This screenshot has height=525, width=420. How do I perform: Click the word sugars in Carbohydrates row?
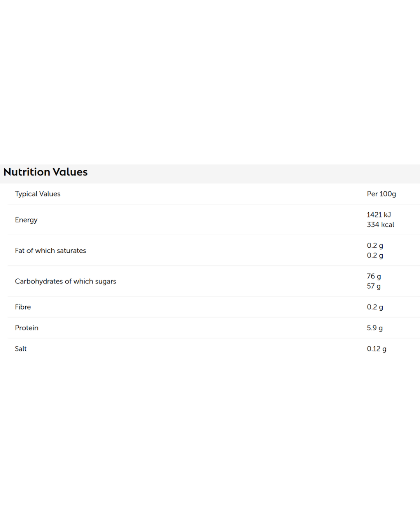[105, 281]
